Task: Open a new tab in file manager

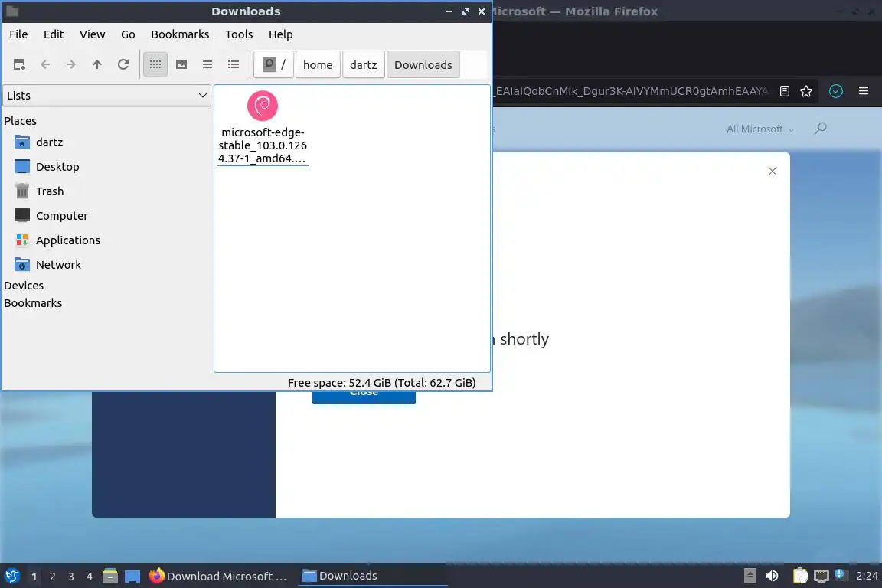Action: click(19, 65)
